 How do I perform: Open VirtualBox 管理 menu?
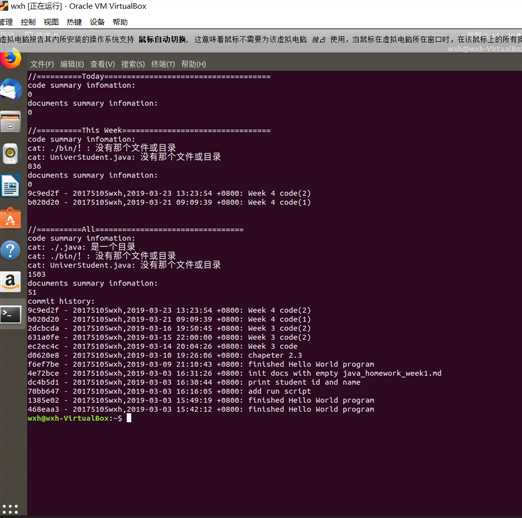coord(5,22)
